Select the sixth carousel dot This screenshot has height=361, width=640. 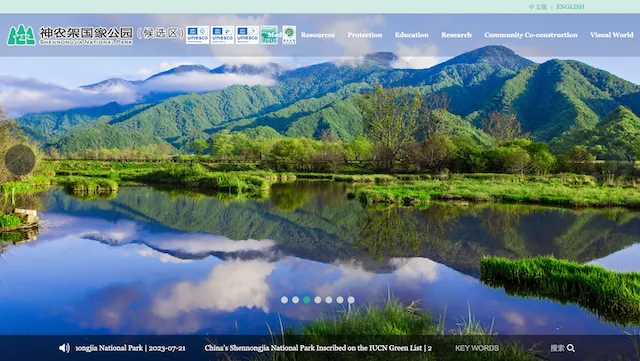pyautogui.click(x=340, y=300)
